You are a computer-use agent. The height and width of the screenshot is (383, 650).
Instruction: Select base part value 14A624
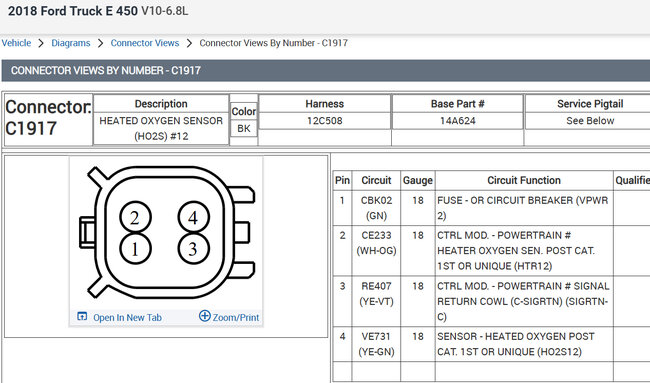pyautogui.click(x=458, y=121)
